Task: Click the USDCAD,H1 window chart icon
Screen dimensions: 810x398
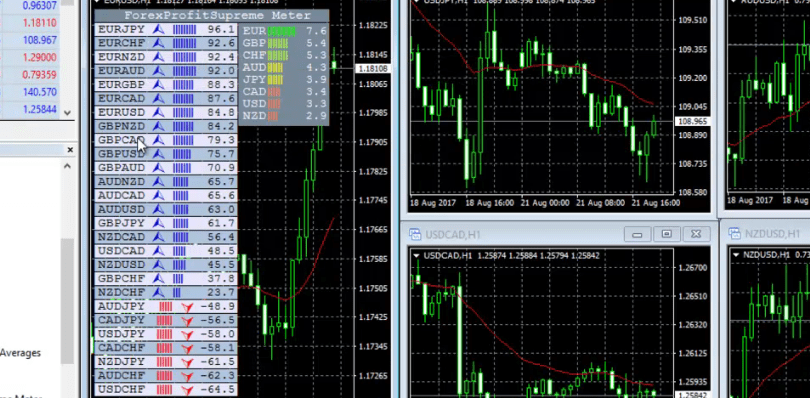Action: 414,235
